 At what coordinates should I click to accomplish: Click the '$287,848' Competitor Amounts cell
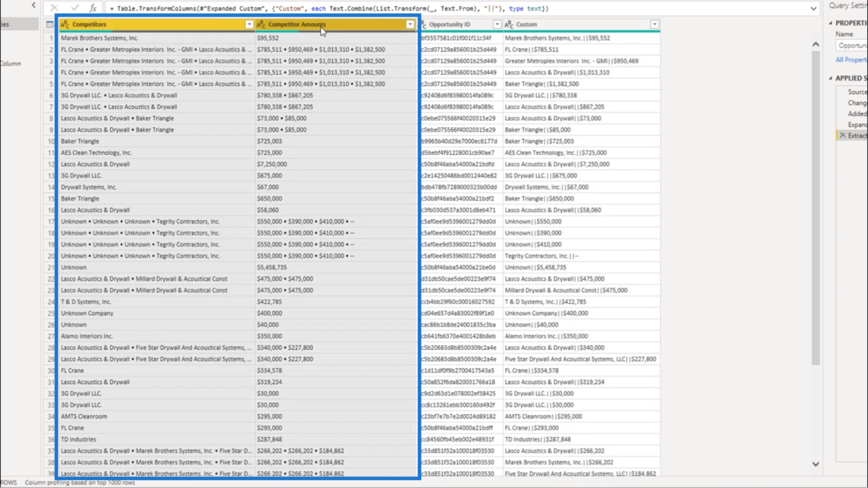pos(336,439)
